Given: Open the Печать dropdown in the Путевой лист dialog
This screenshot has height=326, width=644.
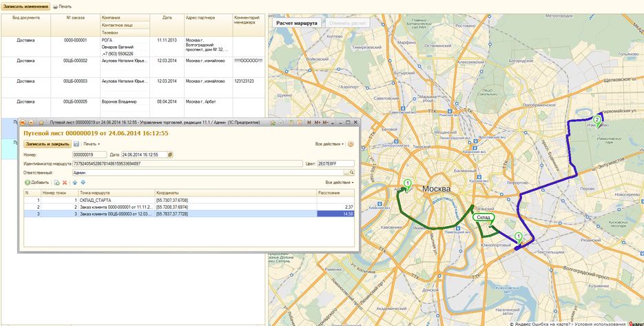Looking at the screenshot, I should click(92, 144).
